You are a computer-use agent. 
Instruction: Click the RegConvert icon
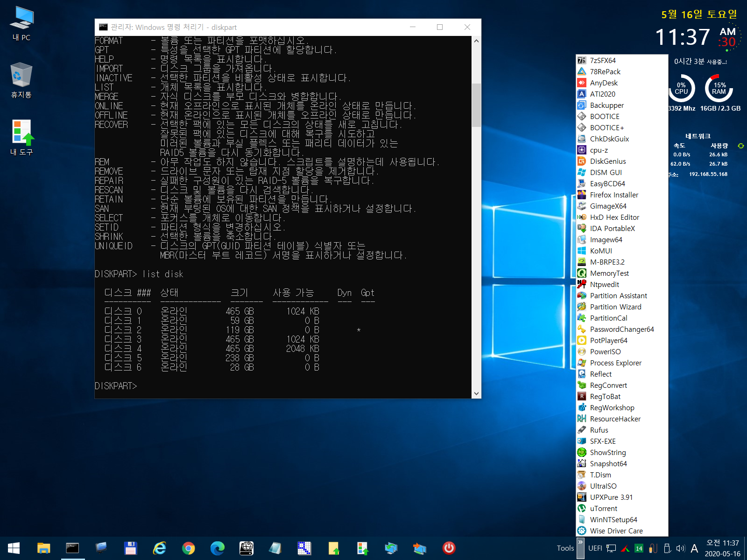click(x=582, y=385)
